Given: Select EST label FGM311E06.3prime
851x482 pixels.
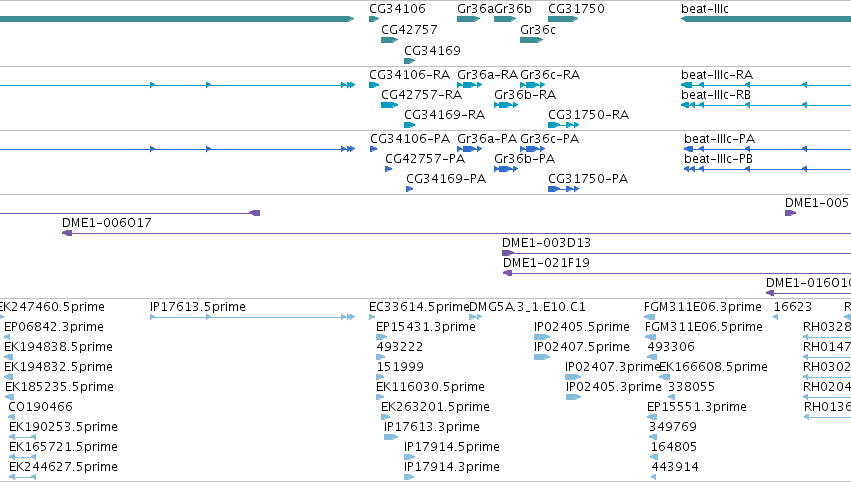Looking at the screenshot, I should [x=703, y=307].
